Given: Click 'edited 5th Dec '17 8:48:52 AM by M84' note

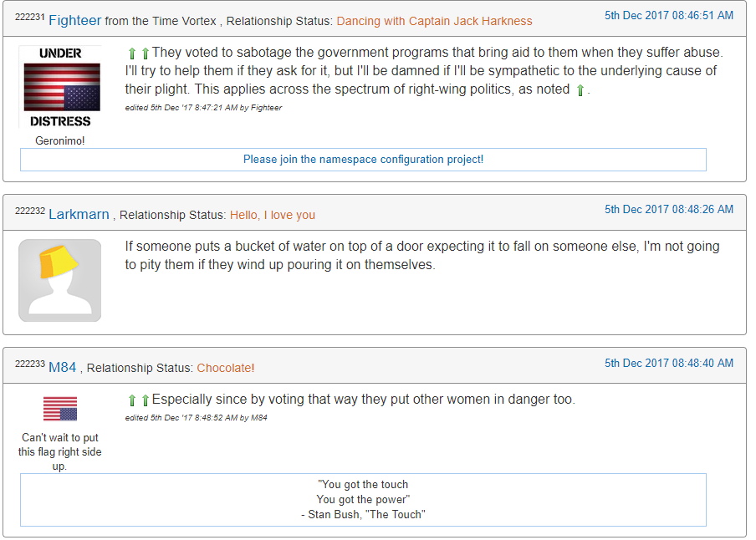Looking at the screenshot, I should point(196,417).
